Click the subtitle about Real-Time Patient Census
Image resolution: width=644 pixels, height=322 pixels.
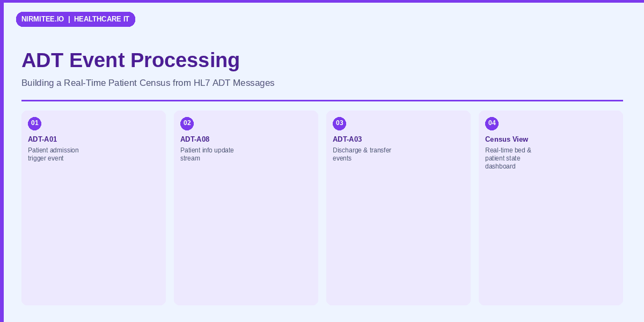click(x=148, y=83)
